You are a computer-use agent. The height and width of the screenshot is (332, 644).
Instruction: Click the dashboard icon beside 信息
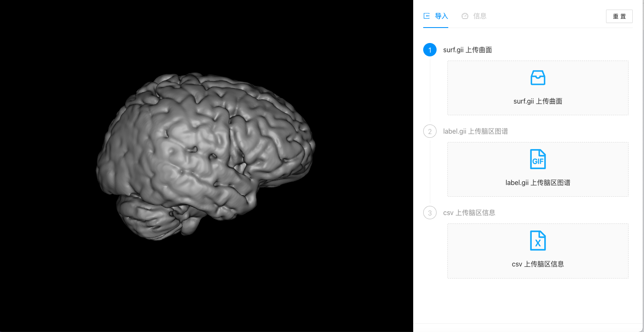(x=465, y=16)
